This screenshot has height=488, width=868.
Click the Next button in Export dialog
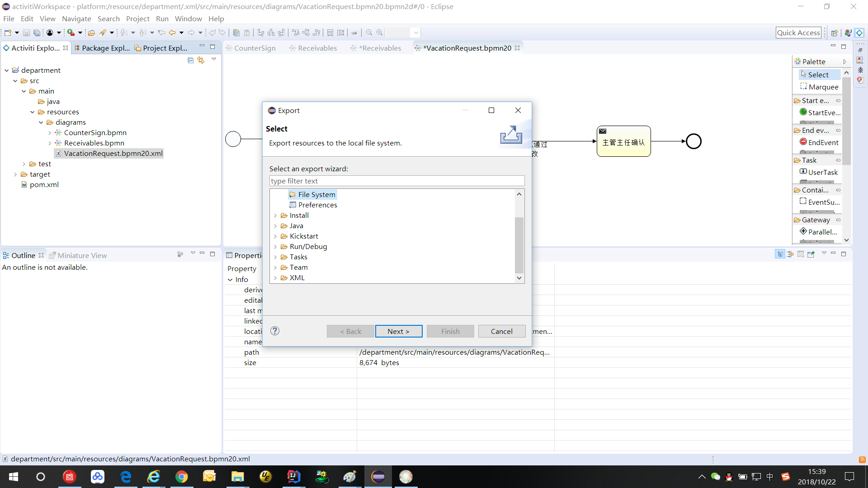point(398,331)
